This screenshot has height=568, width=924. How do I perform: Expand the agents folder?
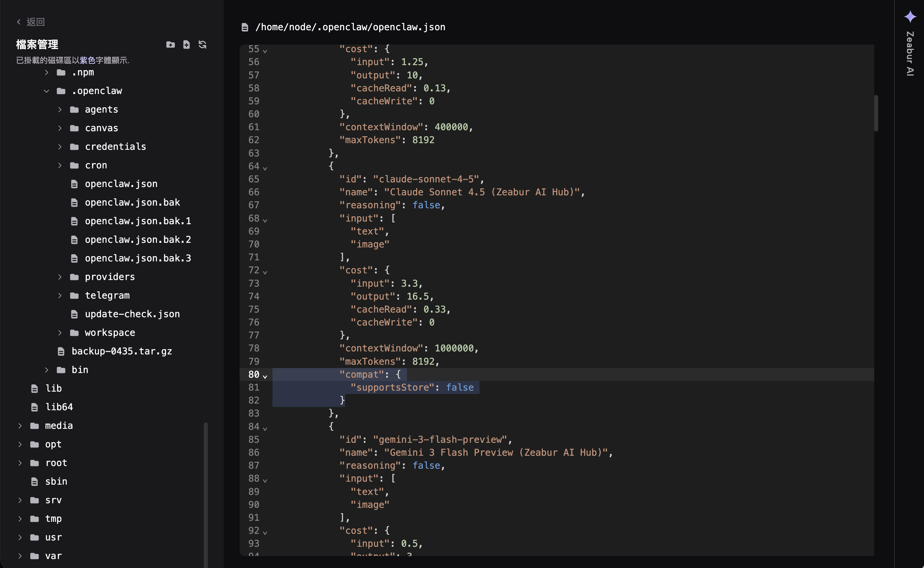click(x=60, y=110)
